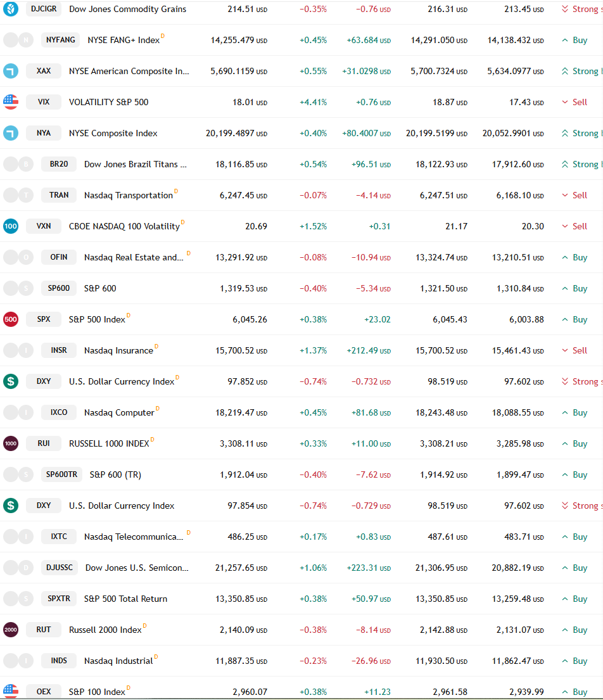Open the VIX ticker symbol badge
Screen dimensions: 603x700
coord(44,102)
